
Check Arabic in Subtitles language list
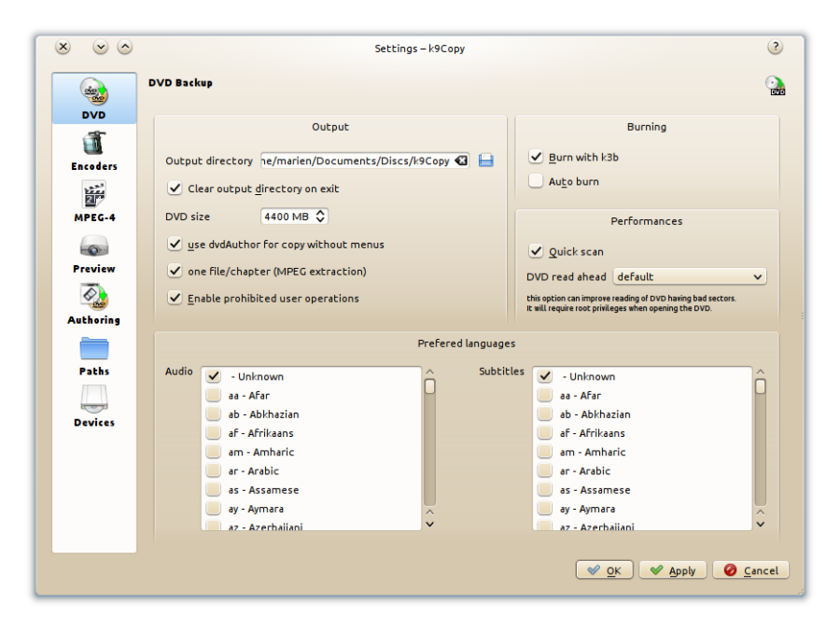pyautogui.click(x=545, y=470)
